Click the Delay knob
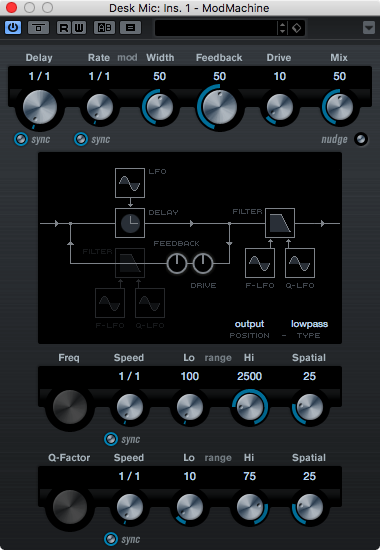The width and height of the screenshot is (380, 550). [40, 107]
